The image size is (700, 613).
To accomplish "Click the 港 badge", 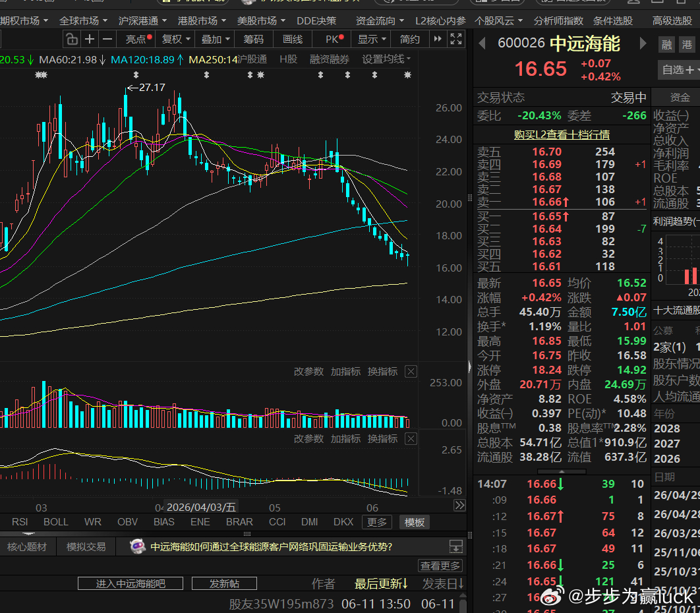I will click(x=687, y=44).
